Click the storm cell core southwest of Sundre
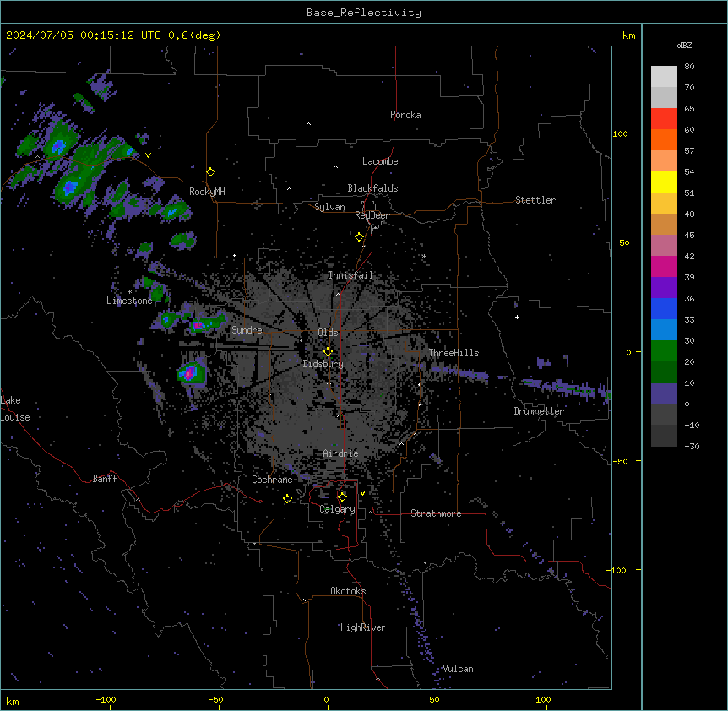 [189, 372]
